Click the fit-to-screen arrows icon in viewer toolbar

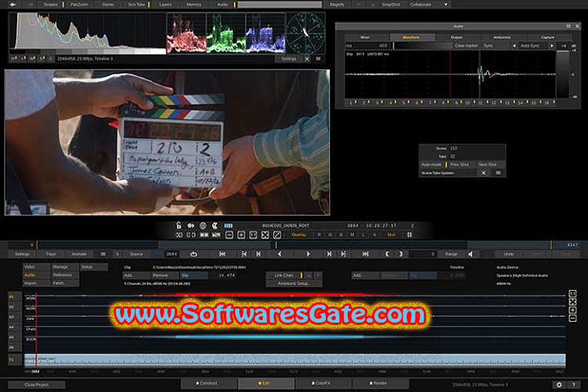pos(265,235)
